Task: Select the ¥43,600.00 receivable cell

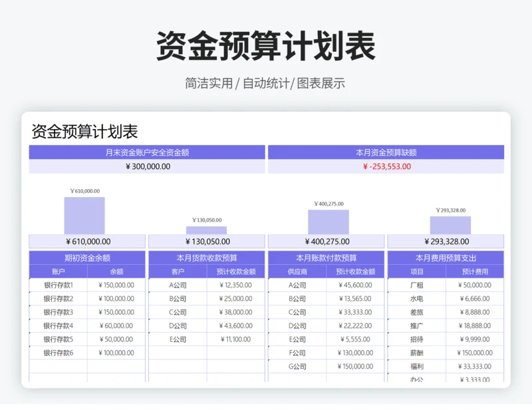Action: pos(236,325)
